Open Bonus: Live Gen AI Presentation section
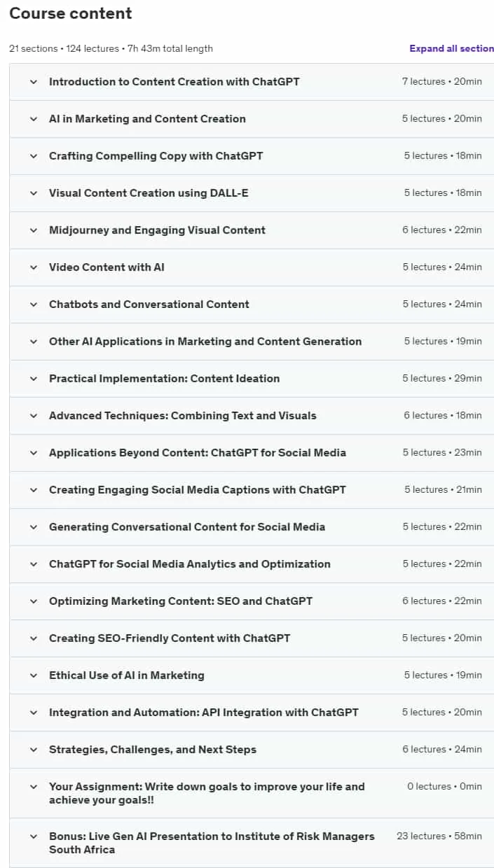Viewport: 494px width, 868px height. [212, 843]
